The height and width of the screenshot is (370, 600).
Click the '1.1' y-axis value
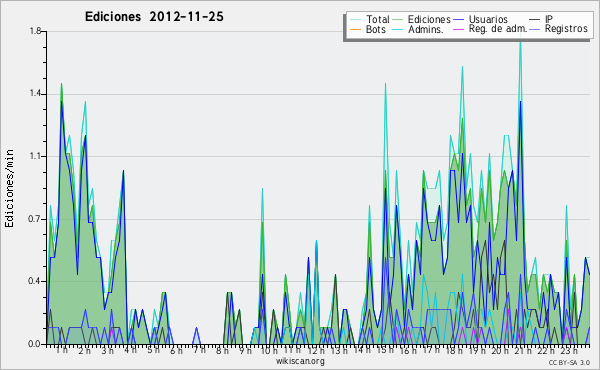click(35, 156)
